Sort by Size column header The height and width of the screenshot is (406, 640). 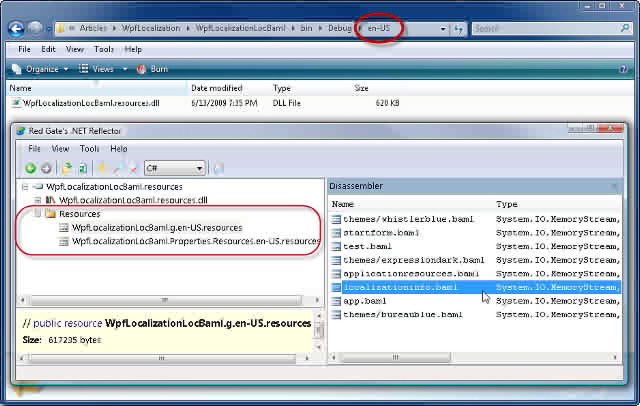[x=361, y=88]
